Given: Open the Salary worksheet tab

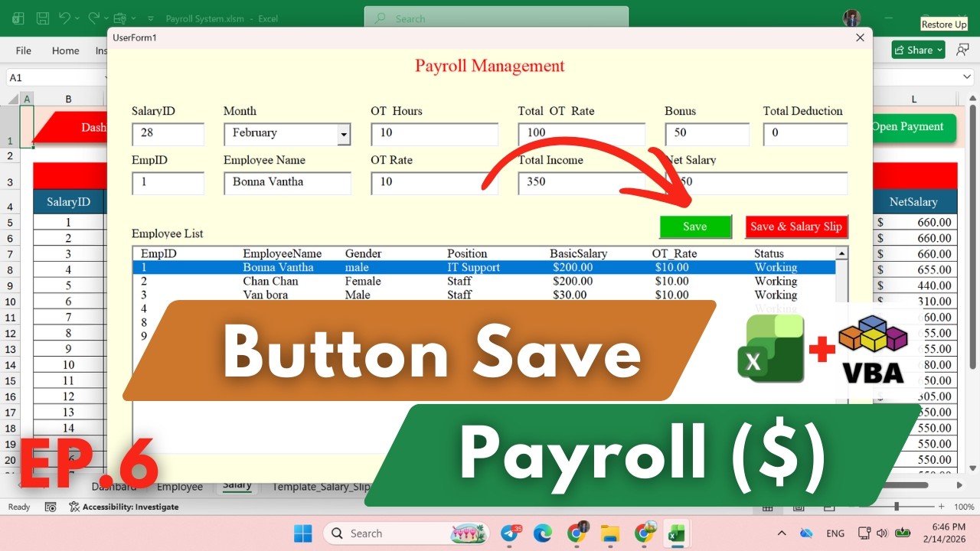Looking at the screenshot, I should tap(237, 485).
